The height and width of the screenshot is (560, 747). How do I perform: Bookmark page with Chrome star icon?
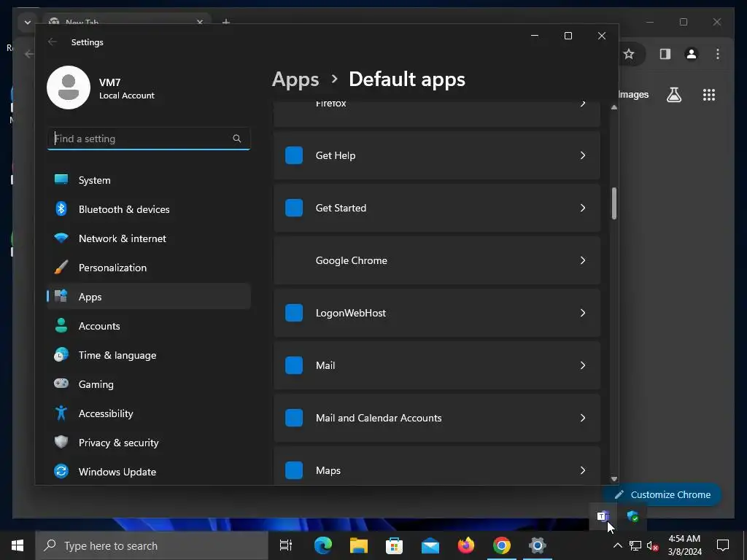click(629, 54)
